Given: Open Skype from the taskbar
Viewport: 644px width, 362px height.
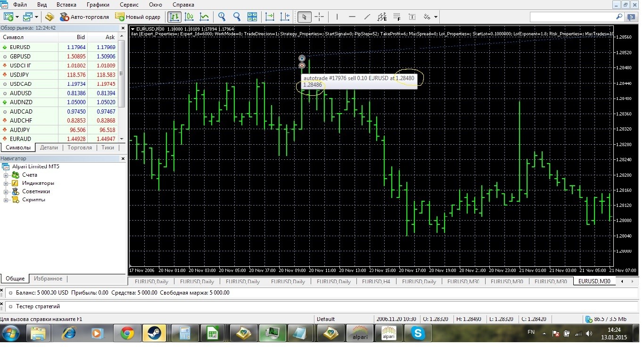Looking at the screenshot, I should pos(418,334).
